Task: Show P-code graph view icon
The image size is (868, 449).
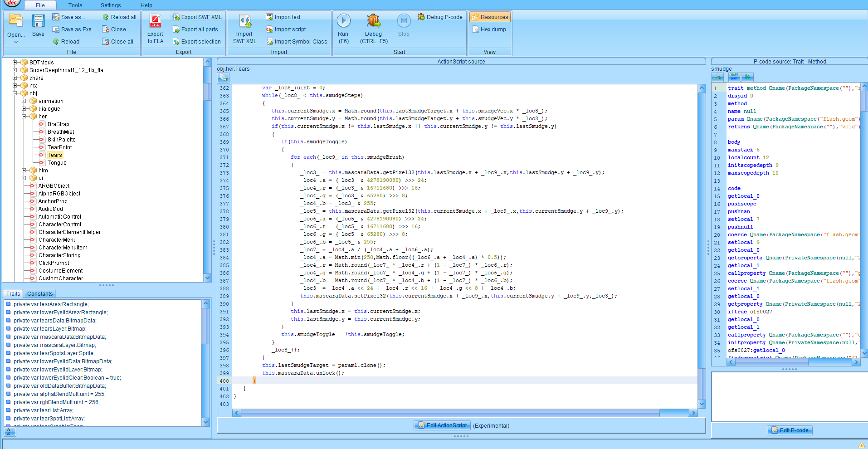Action: click(x=717, y=77)
